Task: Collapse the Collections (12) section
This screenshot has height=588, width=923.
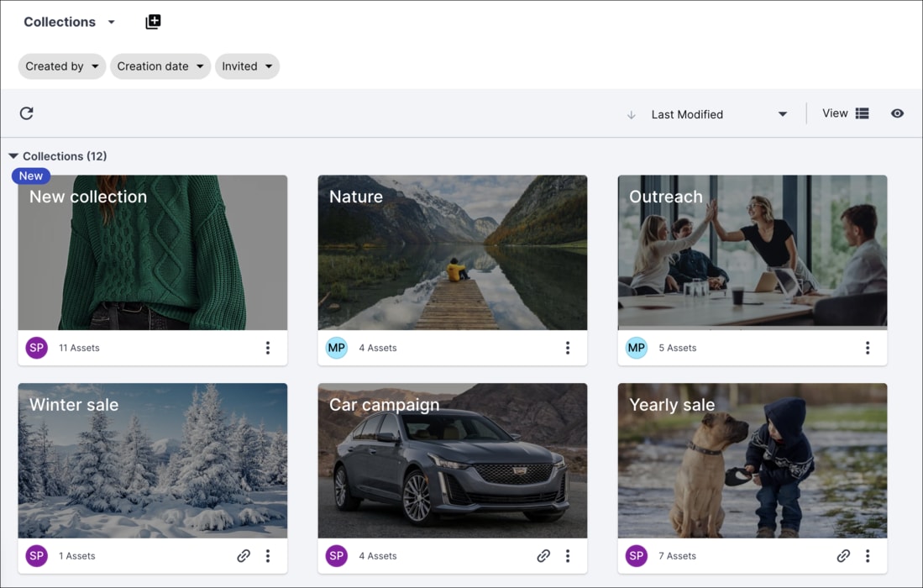Action: coord(13,155)
